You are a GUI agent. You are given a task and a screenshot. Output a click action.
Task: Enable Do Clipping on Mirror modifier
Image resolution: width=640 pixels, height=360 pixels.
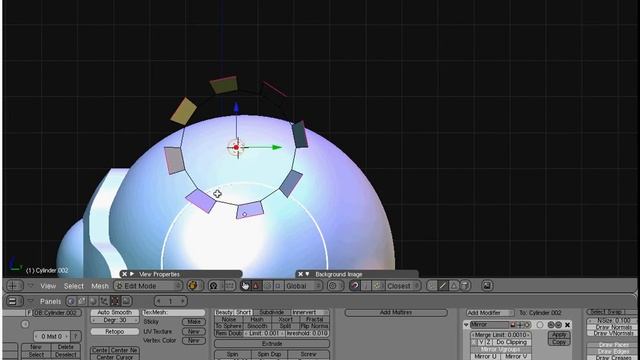click(511, 342)
